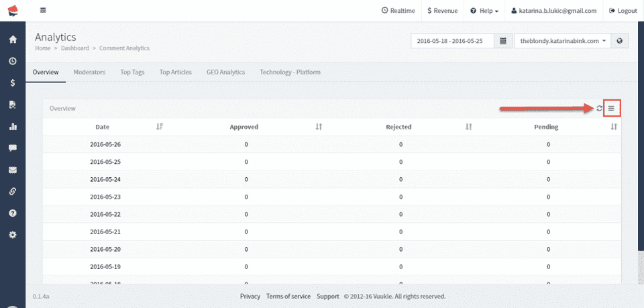This screenshot has height=308, width=644.
Task: Switch to the Moderators tab
Action: coord(89,72)
